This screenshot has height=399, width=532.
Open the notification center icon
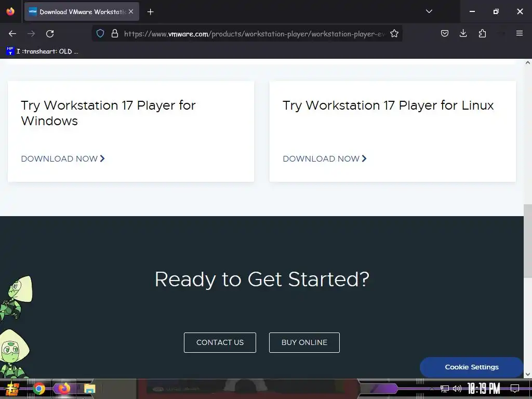click(515, 389)
